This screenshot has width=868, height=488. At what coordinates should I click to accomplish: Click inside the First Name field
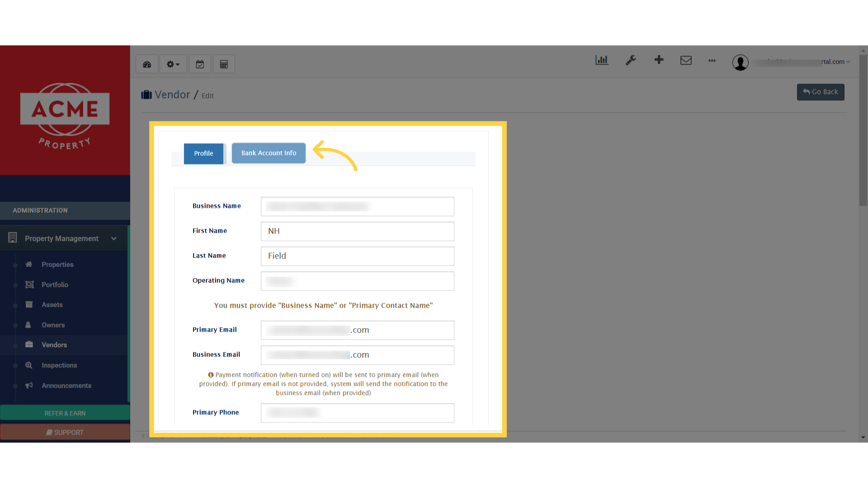(x=357, y=231)
